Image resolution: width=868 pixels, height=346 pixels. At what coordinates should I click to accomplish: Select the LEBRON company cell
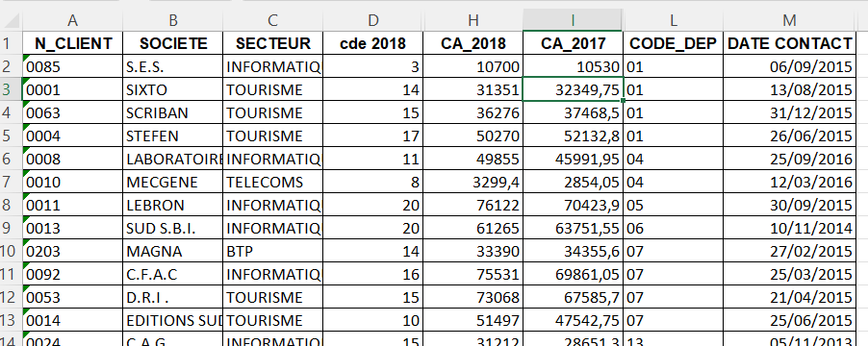tap(172, 205)
